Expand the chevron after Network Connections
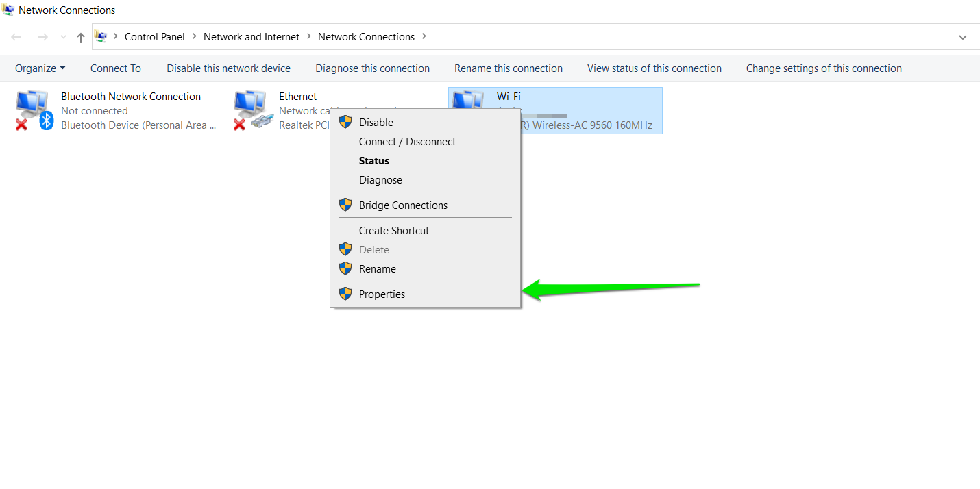 pyautogui.click(x=424, y=37)
